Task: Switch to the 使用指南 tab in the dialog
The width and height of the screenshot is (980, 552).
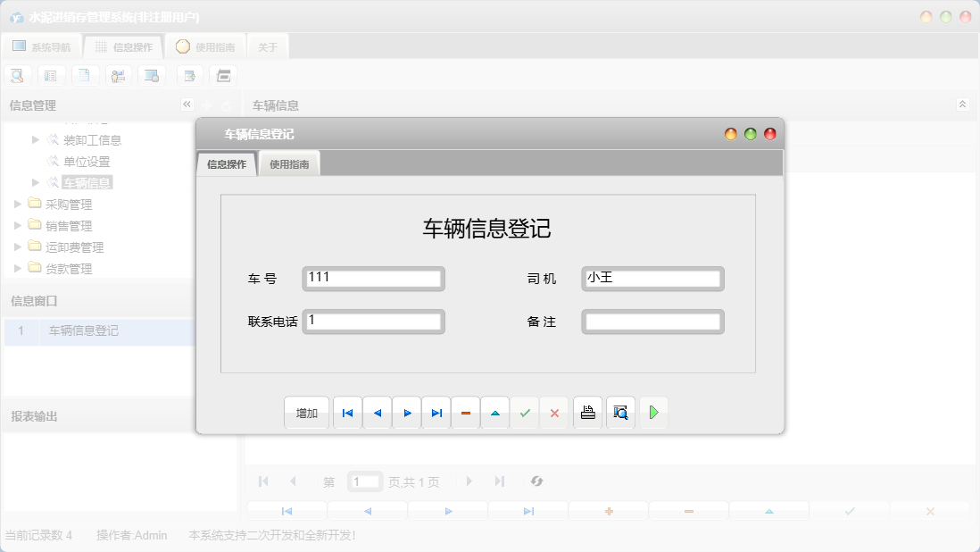Action: coord(289,163)
